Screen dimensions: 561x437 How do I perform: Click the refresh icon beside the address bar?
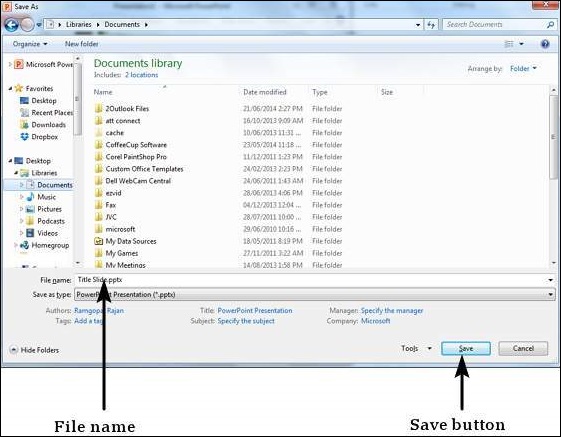[x=431, y=25]
